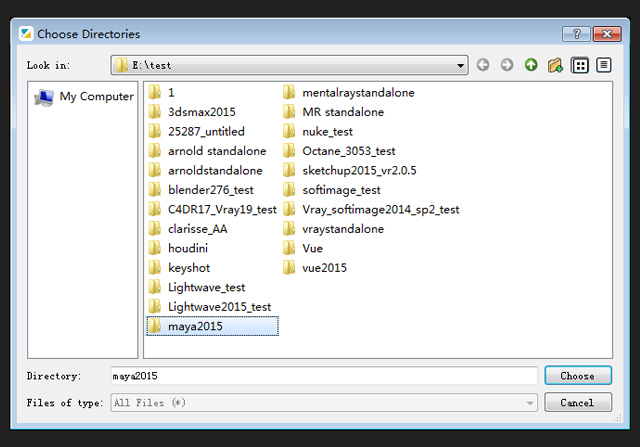This screenshot has width=640, height=447.
Task: Click the folder icon beside mentalraystandalone
Action: pos(289,92)
